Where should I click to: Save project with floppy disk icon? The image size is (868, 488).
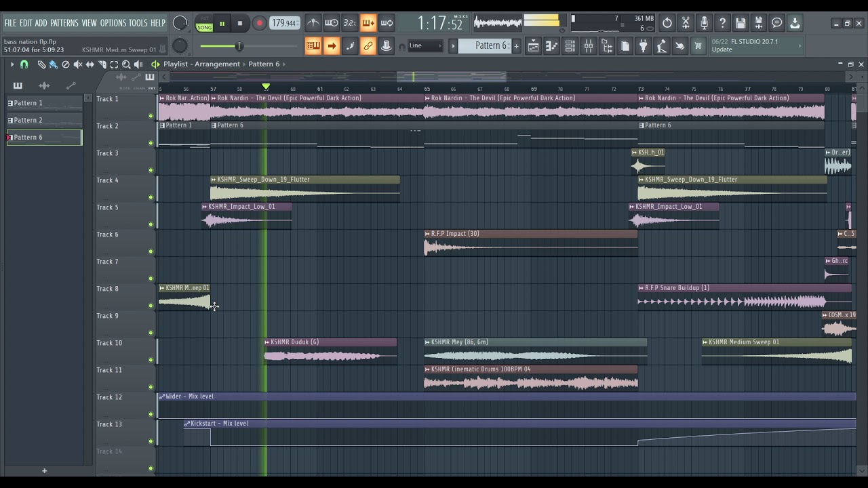[741, 24]
